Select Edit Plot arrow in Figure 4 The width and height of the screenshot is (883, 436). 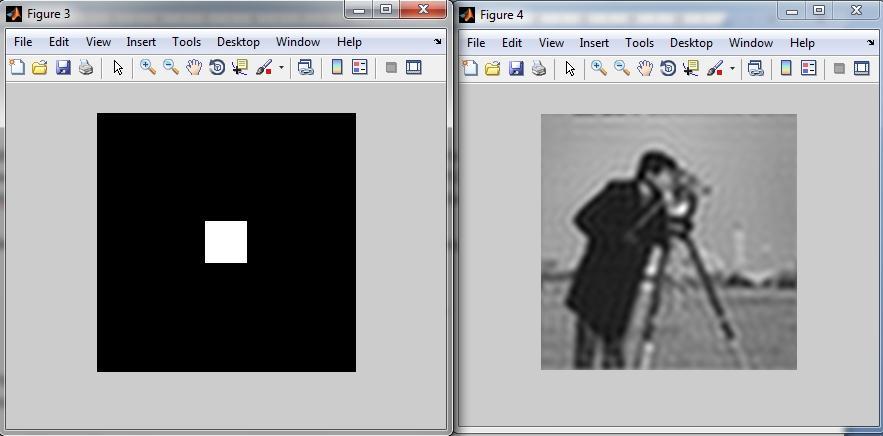pyautogui.click(x=570, y=69)
